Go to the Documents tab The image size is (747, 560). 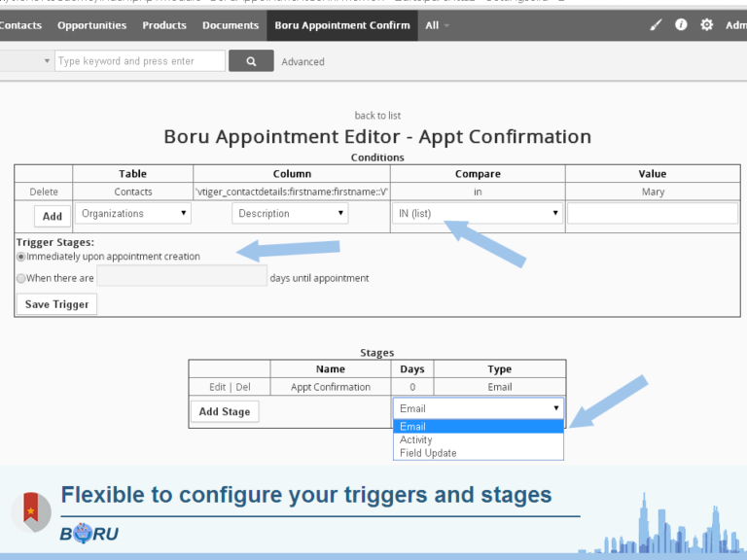point(231,25)
